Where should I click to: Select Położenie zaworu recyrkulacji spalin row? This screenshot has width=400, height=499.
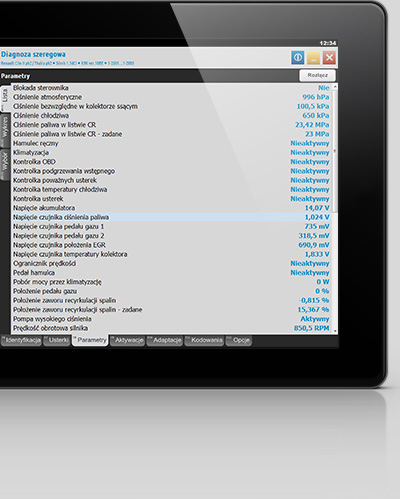pos(172,300)
